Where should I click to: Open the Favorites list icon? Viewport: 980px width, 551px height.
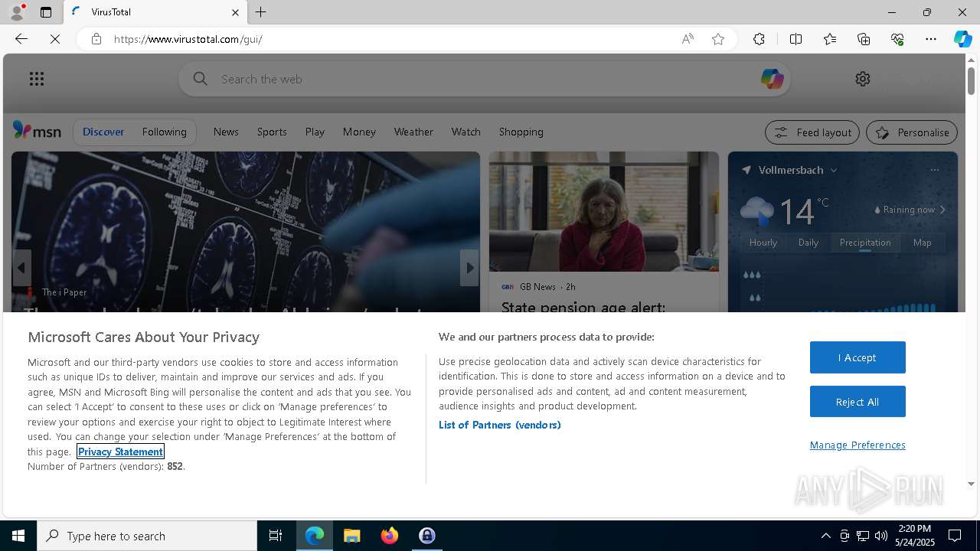[830, 39]
